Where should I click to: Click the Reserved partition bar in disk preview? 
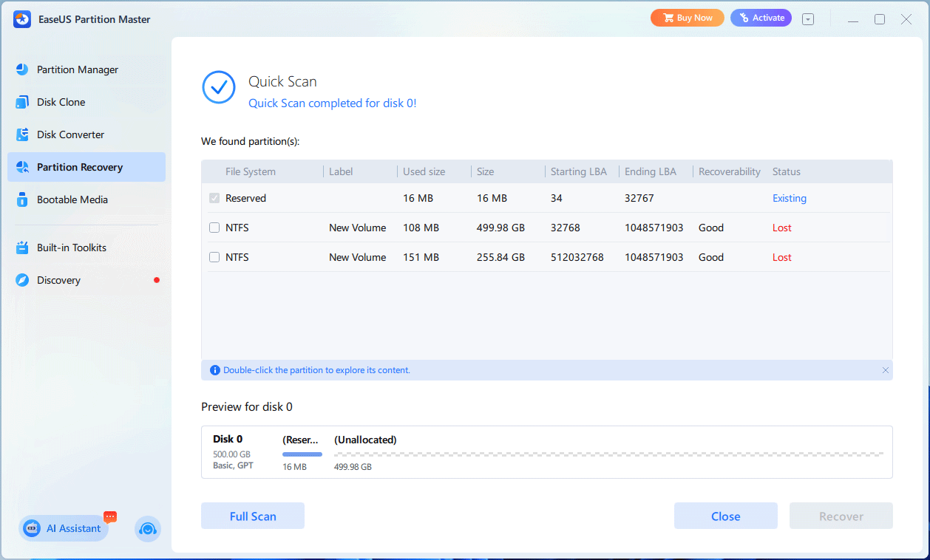click(302, 454)
